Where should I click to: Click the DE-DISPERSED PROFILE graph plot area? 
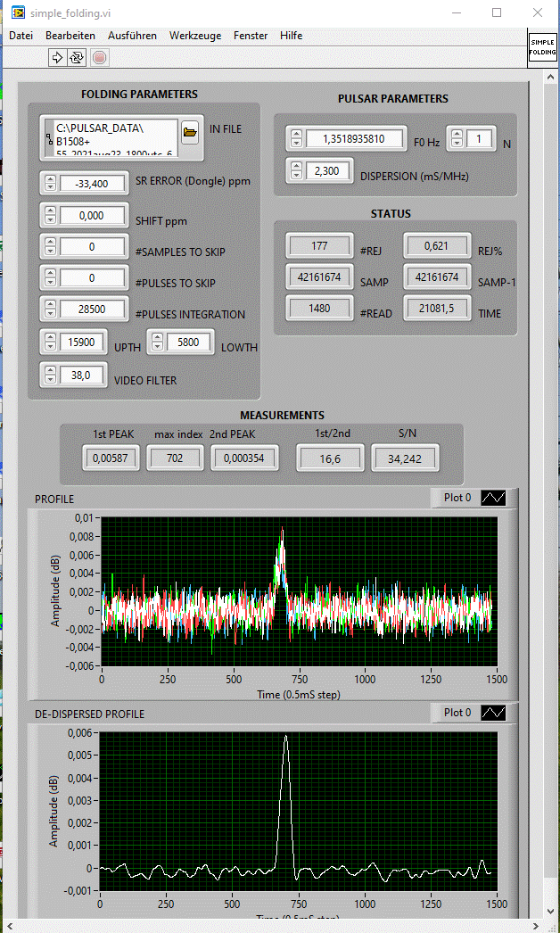pos(299,812)
